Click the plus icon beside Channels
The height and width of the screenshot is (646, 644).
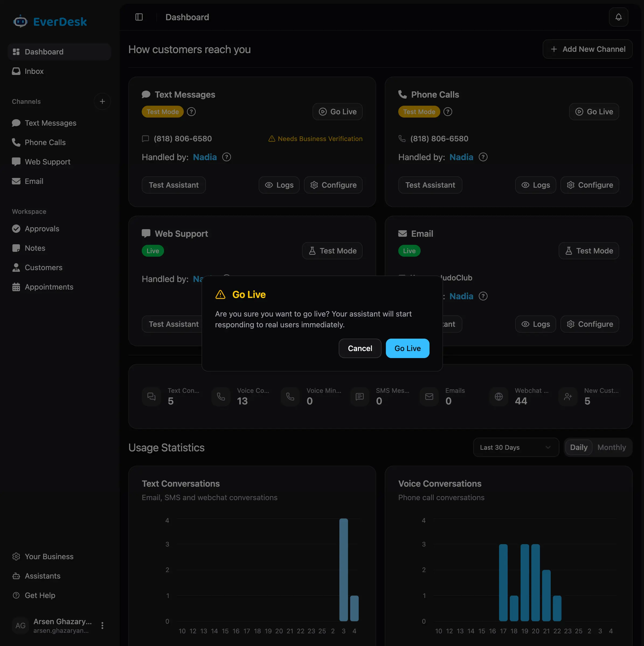[102, 101]
